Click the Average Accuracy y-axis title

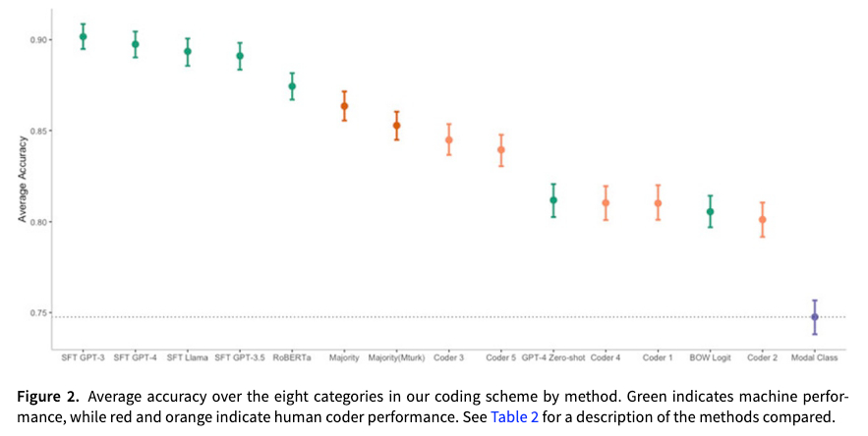[22, 178]
